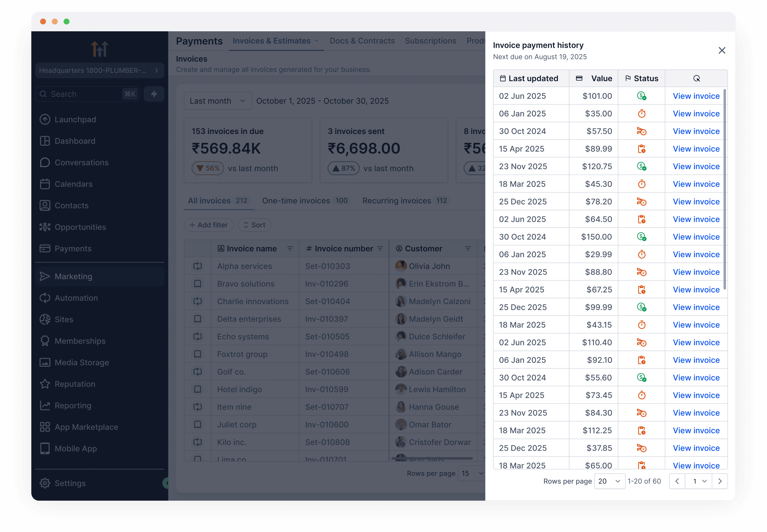Screen dimensions: 767x532
Task: Go to Reputation in the sidebar
Action: 75,384
